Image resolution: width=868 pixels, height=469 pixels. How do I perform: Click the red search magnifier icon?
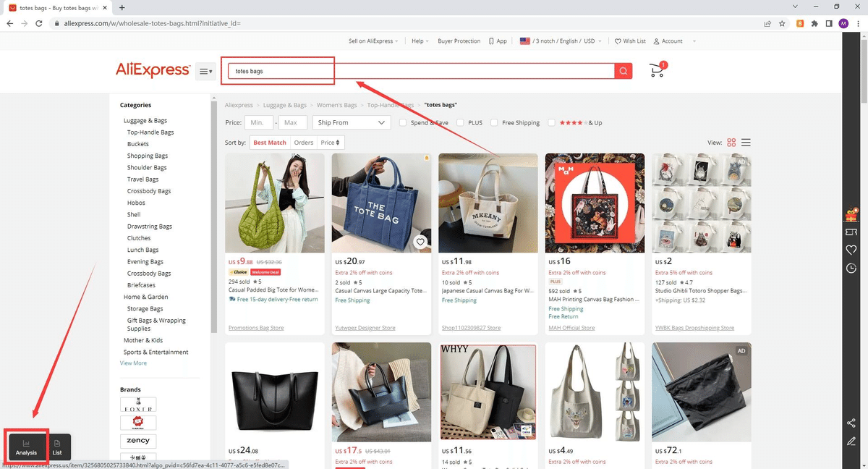[x=623, y=71]
